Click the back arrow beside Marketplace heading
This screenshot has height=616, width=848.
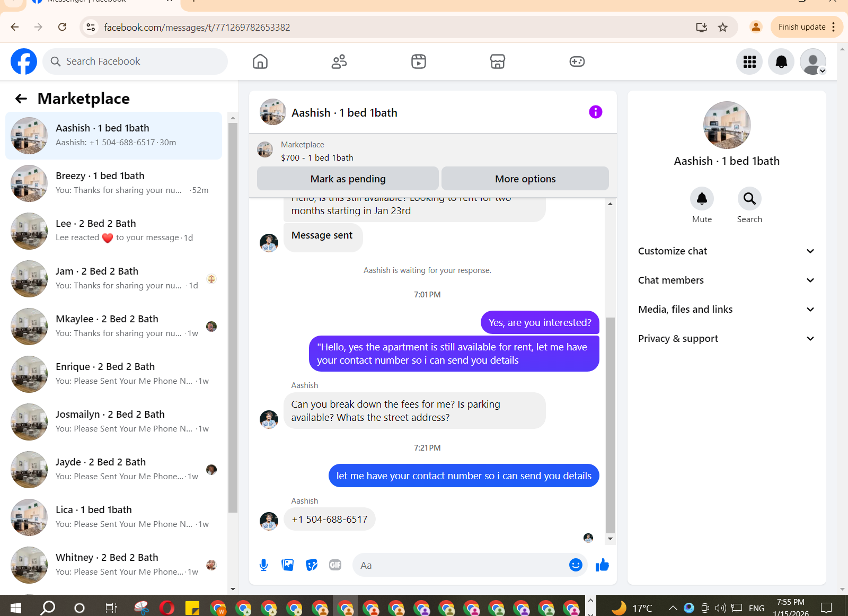point(21,99)
